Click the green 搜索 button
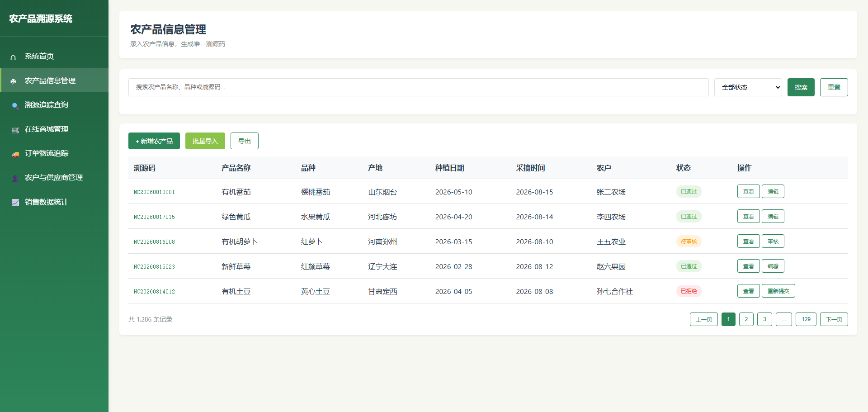 801,87
